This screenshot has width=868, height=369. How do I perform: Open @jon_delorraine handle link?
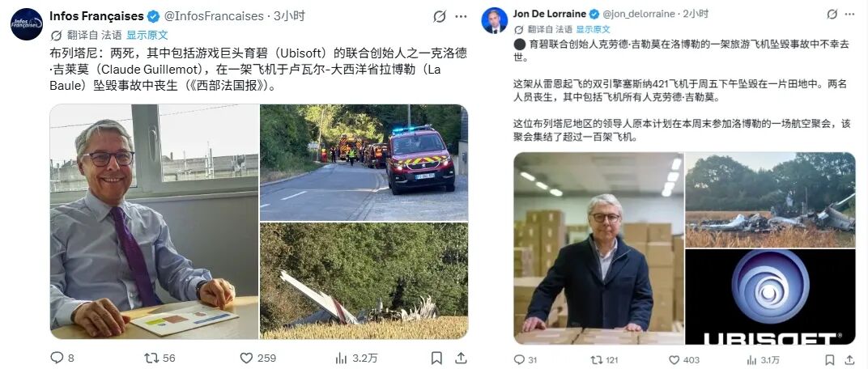[x=638, y=14]
